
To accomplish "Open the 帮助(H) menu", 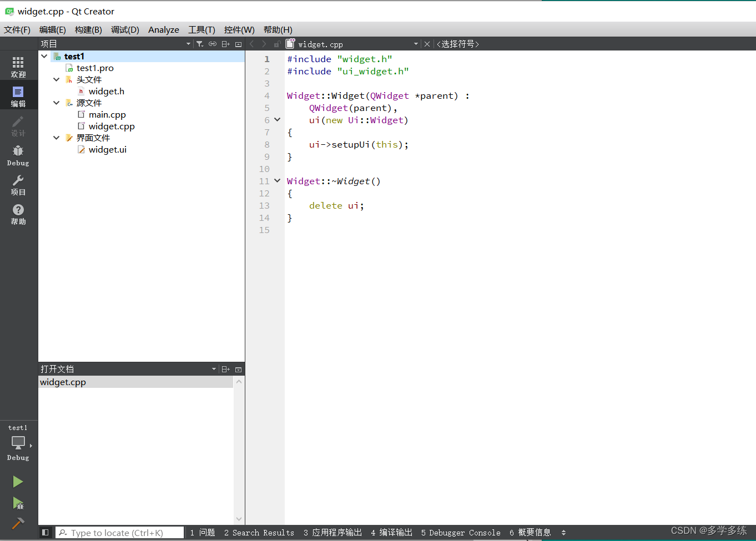I will click(x=278, y=29).
